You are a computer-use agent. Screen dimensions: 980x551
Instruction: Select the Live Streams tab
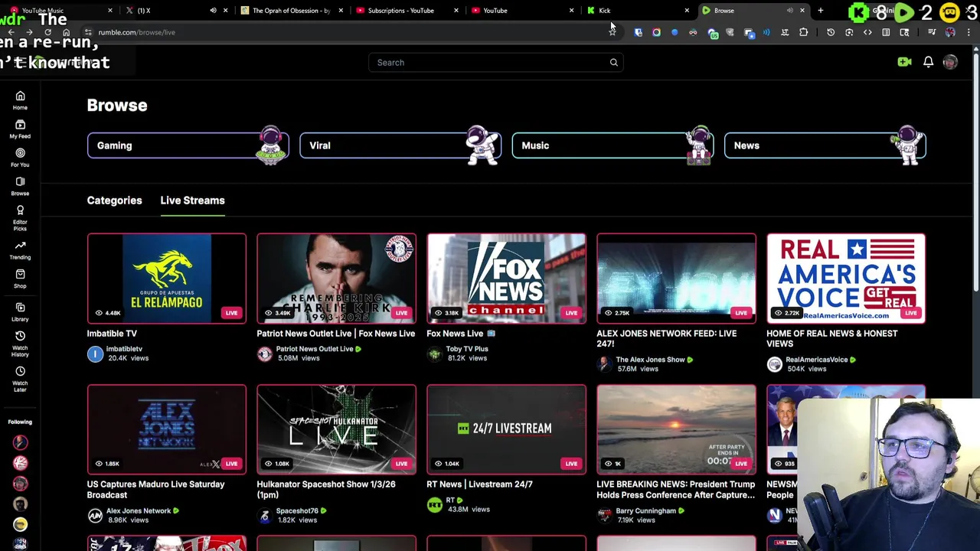[192, 201]
